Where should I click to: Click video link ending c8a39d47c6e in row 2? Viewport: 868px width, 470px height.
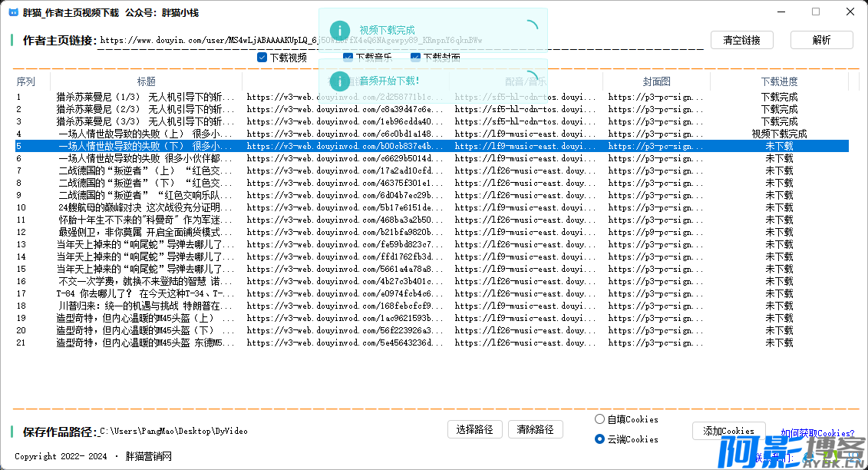[x=345, y=109]
